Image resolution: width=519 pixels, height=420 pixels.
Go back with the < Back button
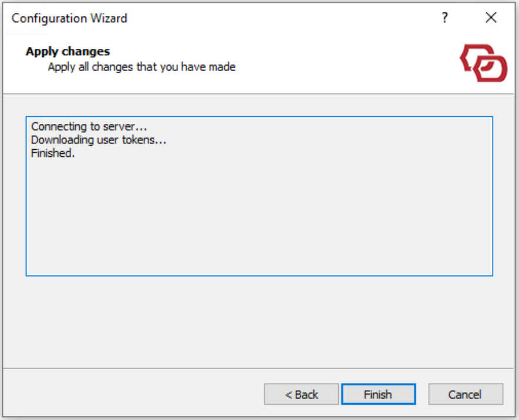pyautogui.click(x=301, y=395)
